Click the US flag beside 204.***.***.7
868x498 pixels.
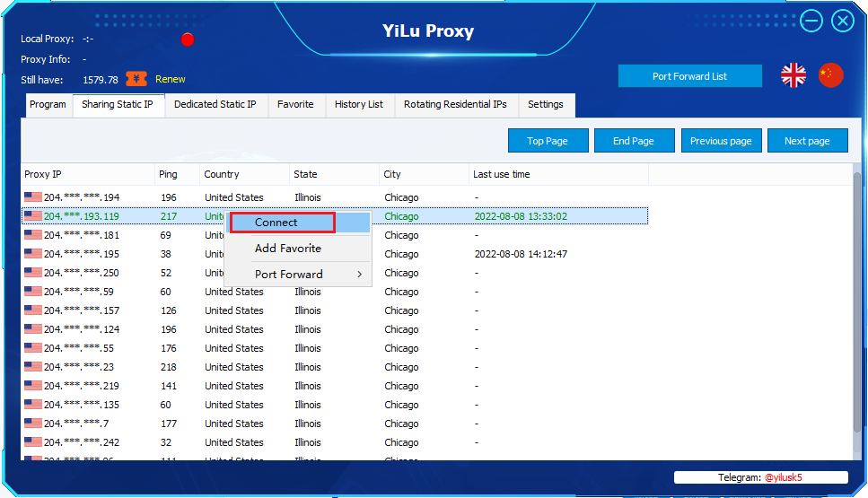coord(33,423)
